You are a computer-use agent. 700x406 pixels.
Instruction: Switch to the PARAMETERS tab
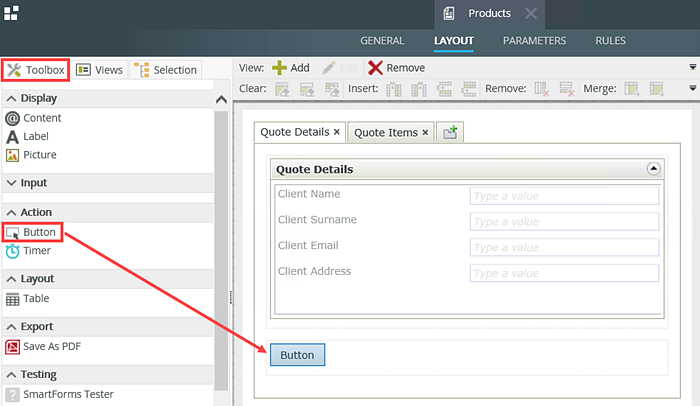click(534, 41)
